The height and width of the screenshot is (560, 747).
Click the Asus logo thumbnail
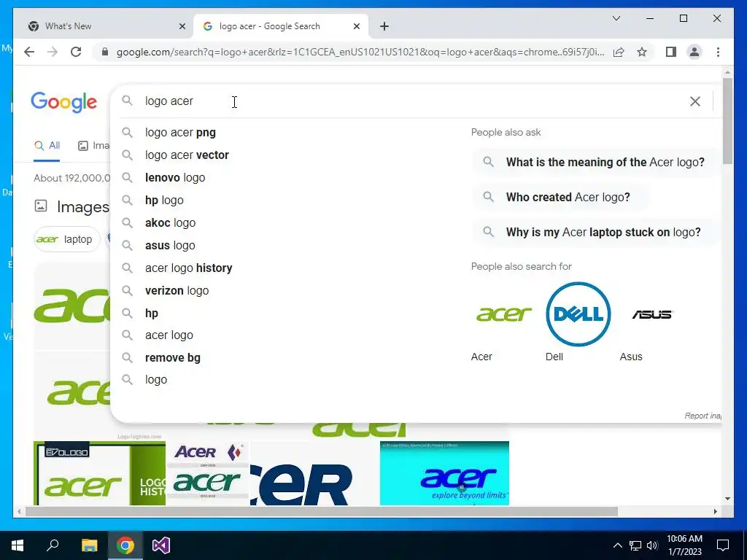(x=651, y=314)
